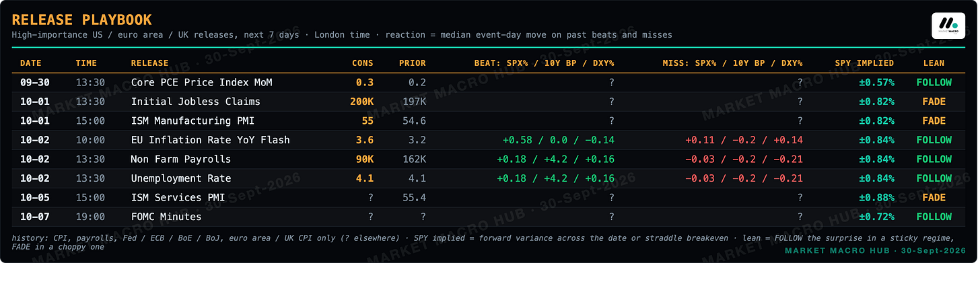Click the beat reaction for Non Farm Payrolls

(555, 159)
